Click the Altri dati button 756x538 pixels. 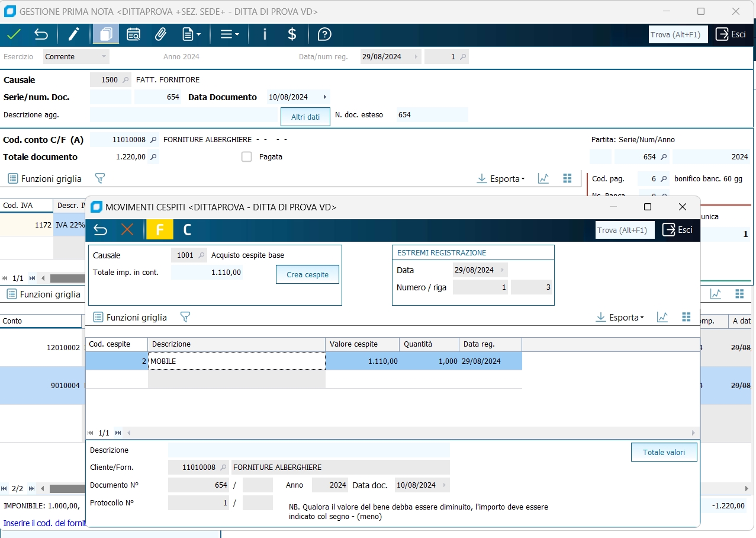(305, 117)
